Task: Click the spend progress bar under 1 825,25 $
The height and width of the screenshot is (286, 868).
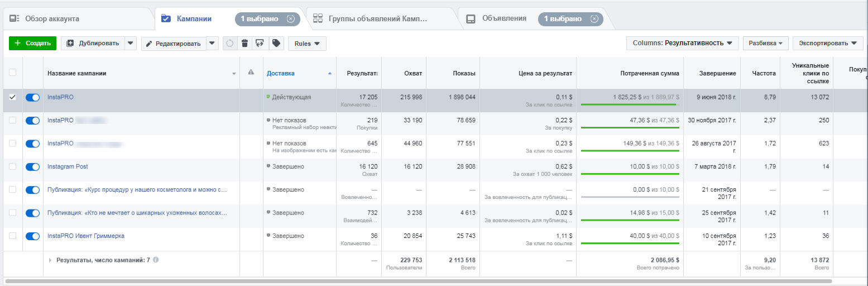Action: [x=630, y=104]
